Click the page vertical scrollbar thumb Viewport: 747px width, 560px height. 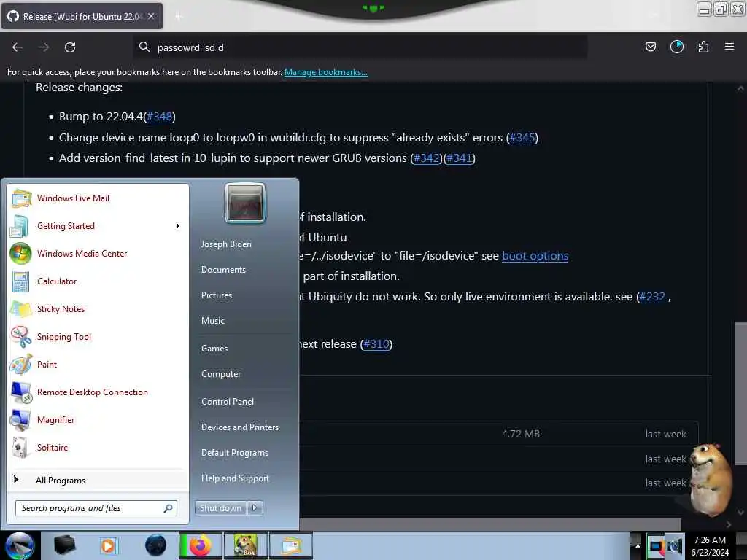[x=740, y=393]
